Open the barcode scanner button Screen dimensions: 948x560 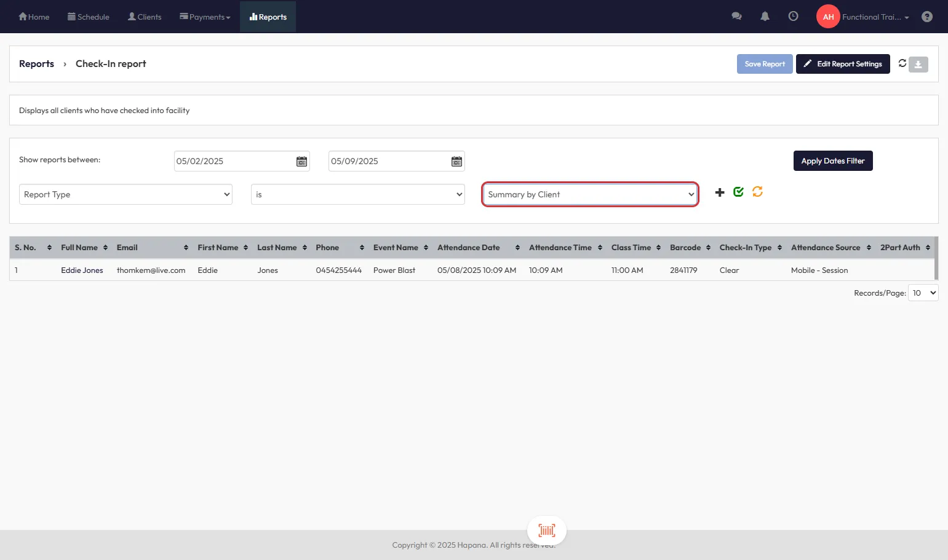(546, 530)
